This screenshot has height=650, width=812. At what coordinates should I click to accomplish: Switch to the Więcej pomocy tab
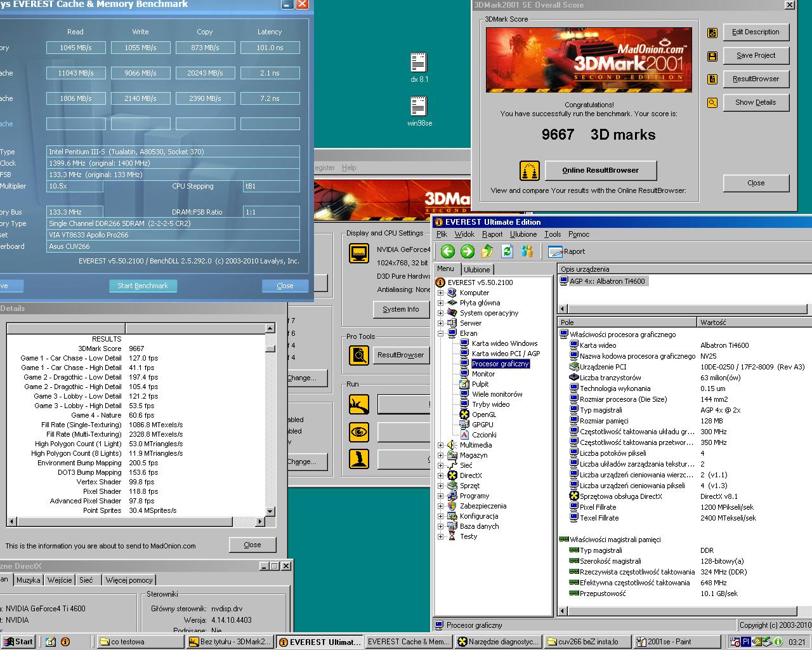click(x=129, y=580)
